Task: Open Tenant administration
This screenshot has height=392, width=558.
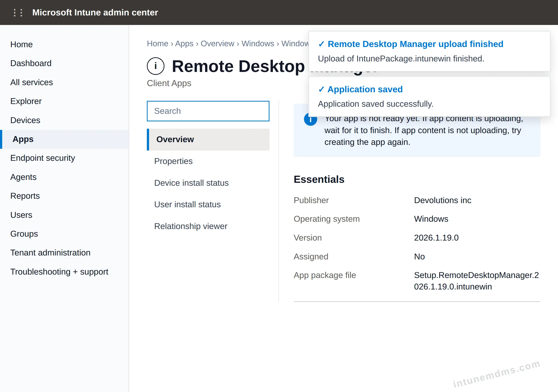Action: 50,253
